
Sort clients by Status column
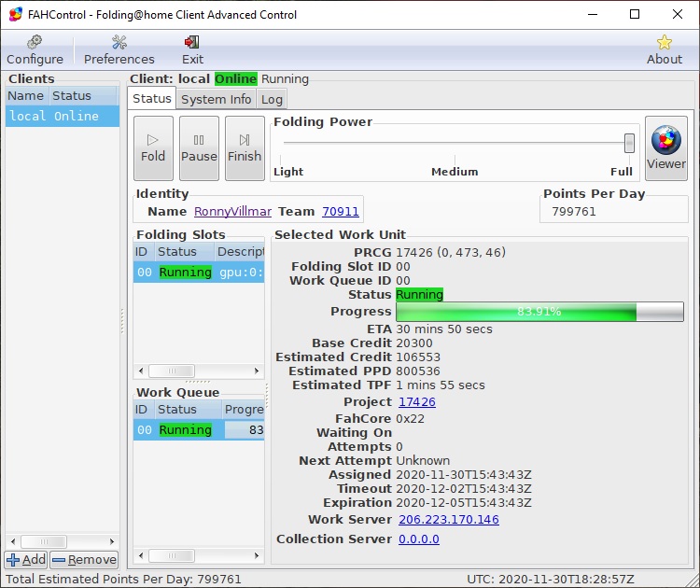point(82,95)
